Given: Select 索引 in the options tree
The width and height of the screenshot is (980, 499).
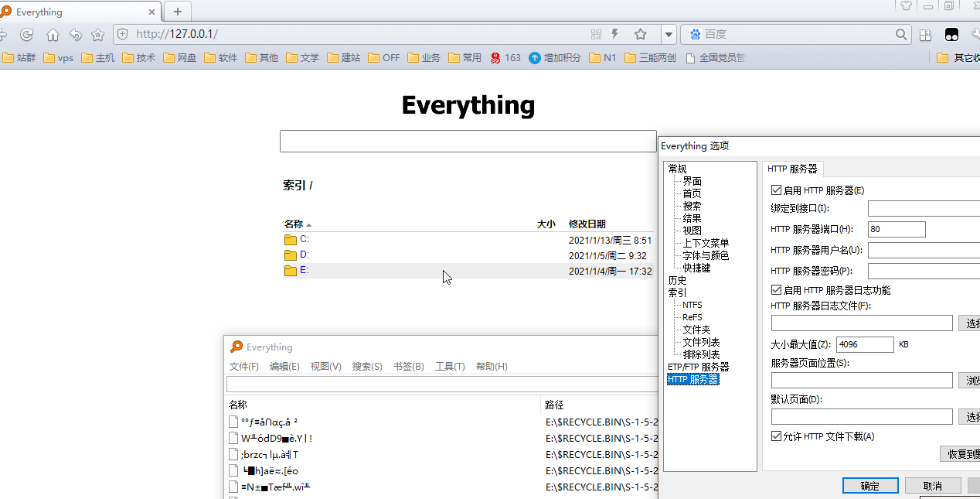Looking at the screenshot, I should (677, 292).
